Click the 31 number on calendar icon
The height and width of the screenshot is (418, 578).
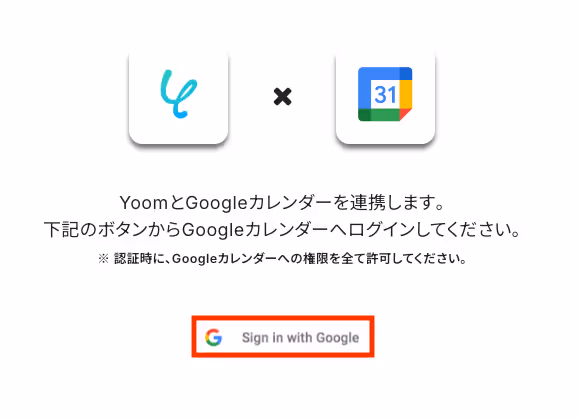coord(385,94)
